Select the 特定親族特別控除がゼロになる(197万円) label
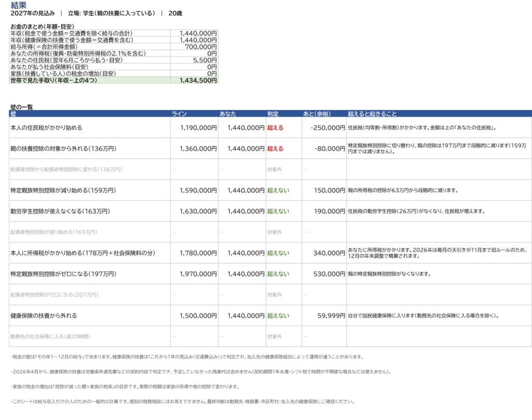This screenshot has width=532, height=420. pos(63,274)
